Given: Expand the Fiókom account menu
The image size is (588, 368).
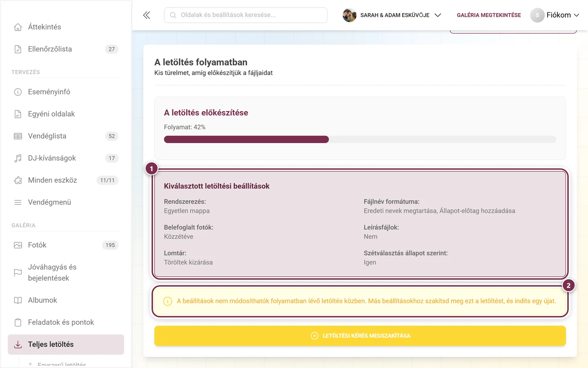Looking at the screenshot, I should [555, 15].
